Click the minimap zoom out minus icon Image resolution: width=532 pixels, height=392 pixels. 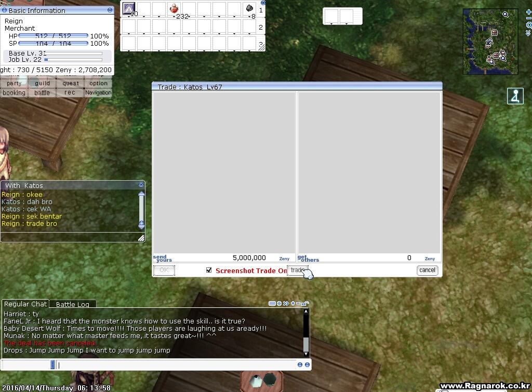528,18
